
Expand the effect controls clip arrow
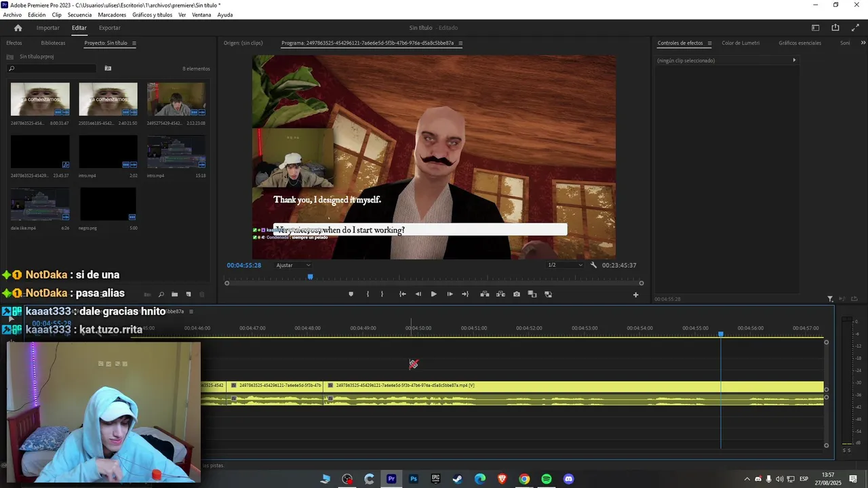(x=794, y=60)
